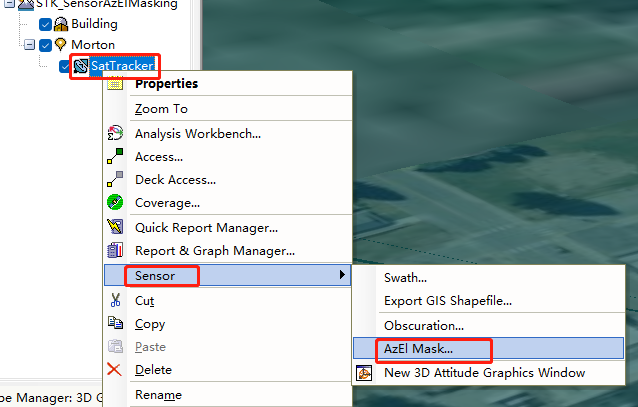Choose Export GIS Shapefile option
Image resolution: width=638 pixels, height=407 pixels.
click(x=448, y=300)
